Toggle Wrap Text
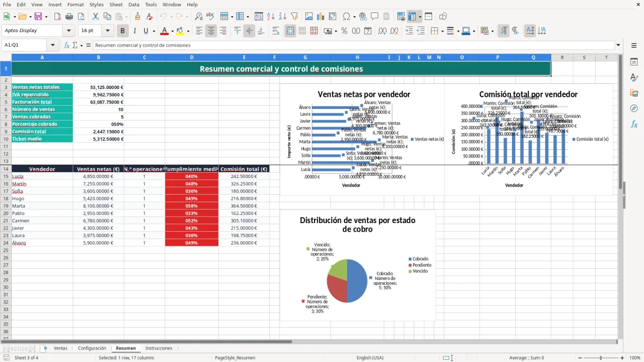The width and height of the screenshot is (644, 362). click(x=276, y=31)
